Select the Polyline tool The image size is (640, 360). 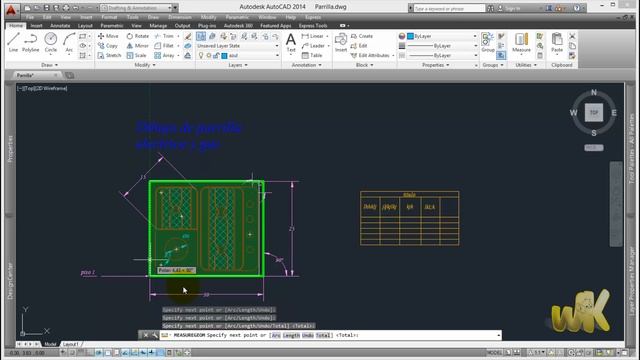31,42
